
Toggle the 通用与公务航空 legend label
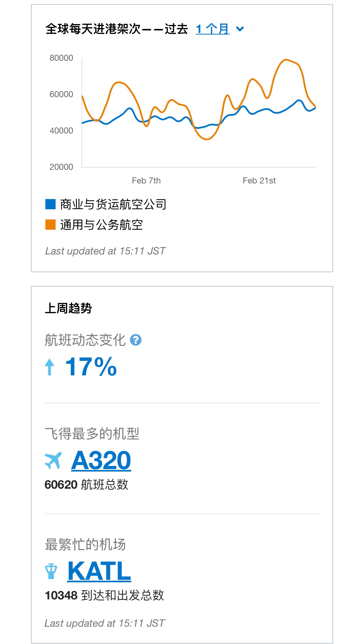coord(101,225)
